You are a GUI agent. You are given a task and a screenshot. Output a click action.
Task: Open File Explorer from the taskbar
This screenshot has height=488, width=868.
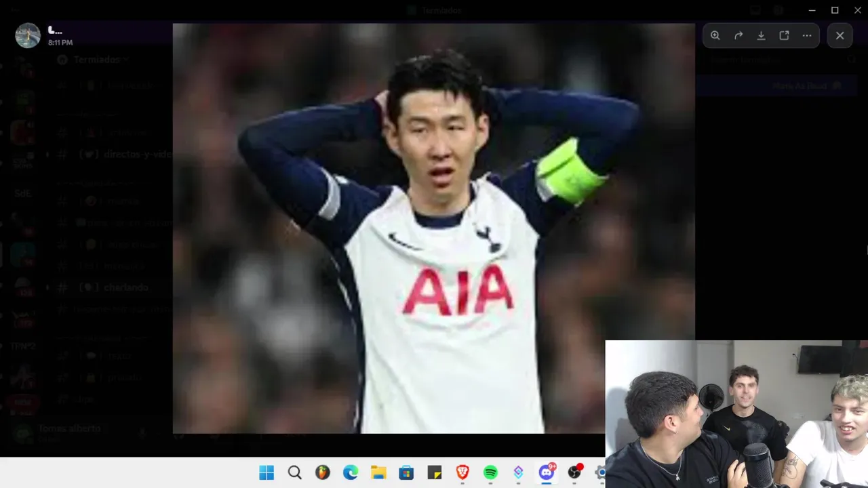pyautogui.click(x=378, y=472)
